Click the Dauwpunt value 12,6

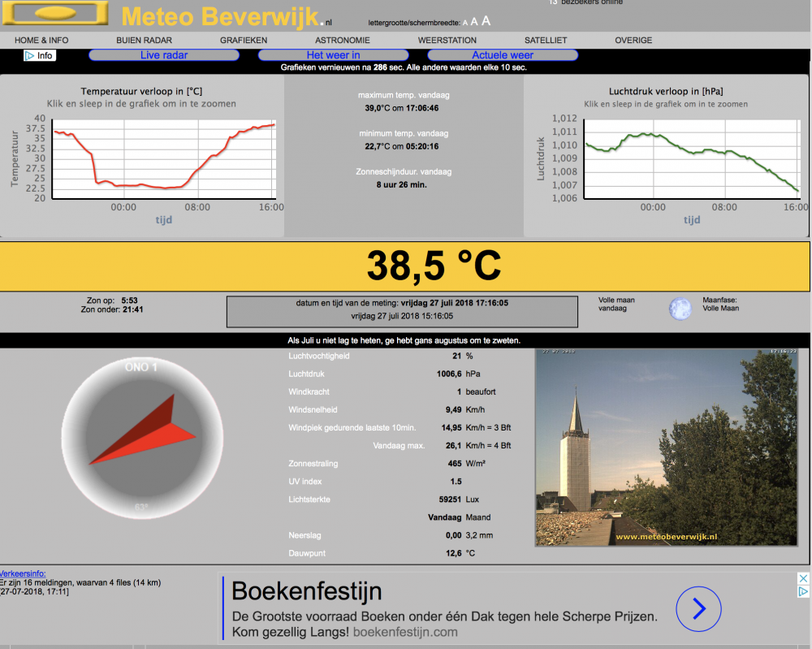(x=454, y=554)
